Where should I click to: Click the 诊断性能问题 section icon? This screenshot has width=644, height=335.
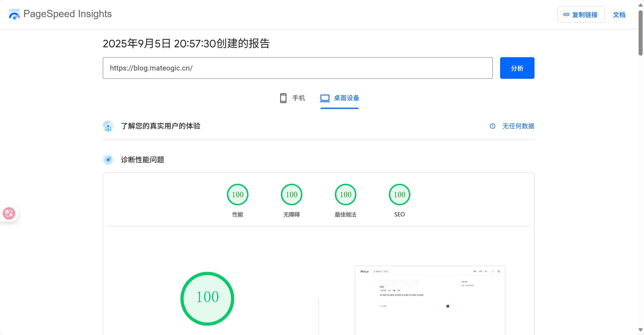108,160
